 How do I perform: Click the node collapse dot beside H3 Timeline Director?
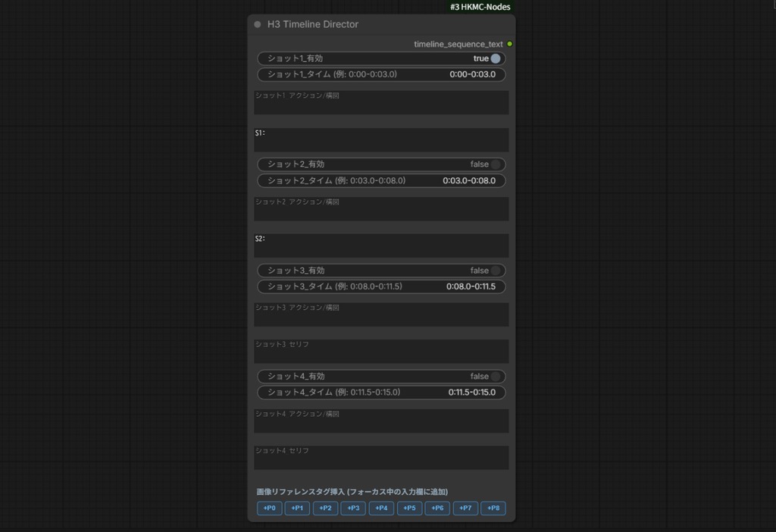point(258,24)
